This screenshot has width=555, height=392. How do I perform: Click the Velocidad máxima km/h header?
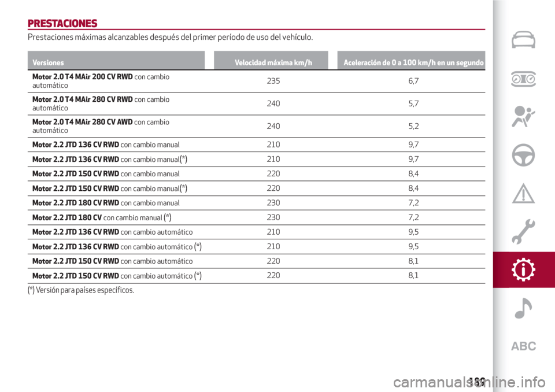coord(271,61)
